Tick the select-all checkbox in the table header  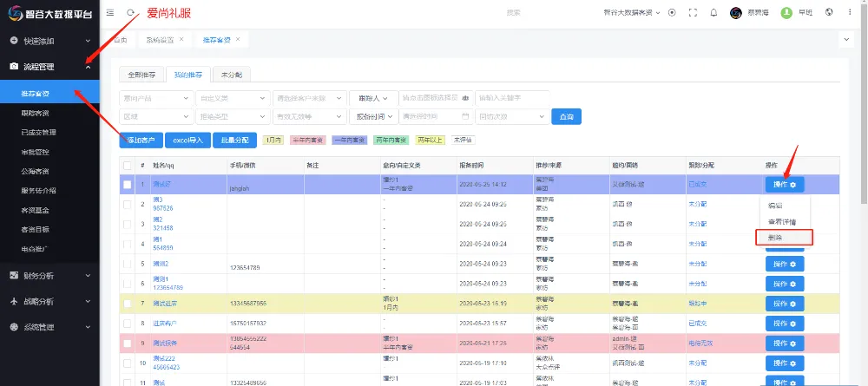click(x=128, y=165)
